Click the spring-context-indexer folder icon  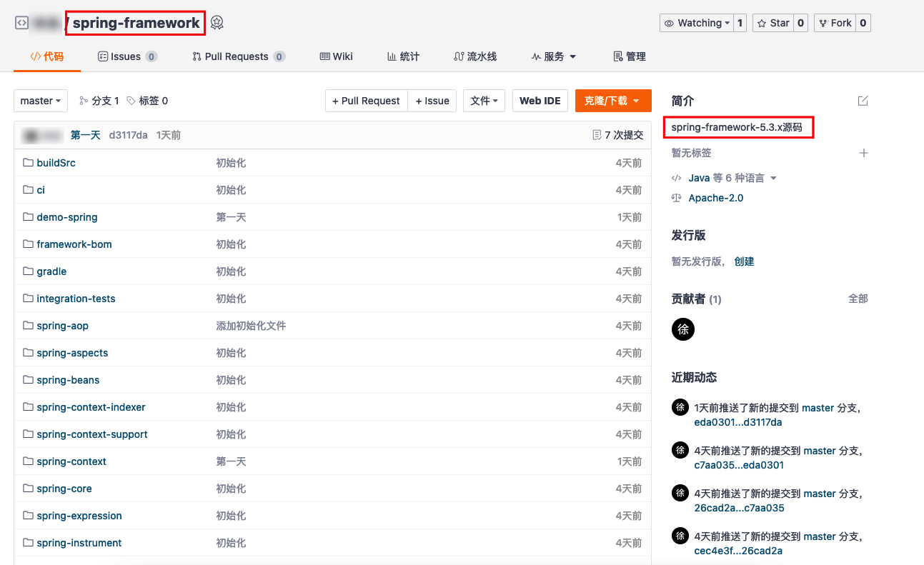tap(29, 407)
